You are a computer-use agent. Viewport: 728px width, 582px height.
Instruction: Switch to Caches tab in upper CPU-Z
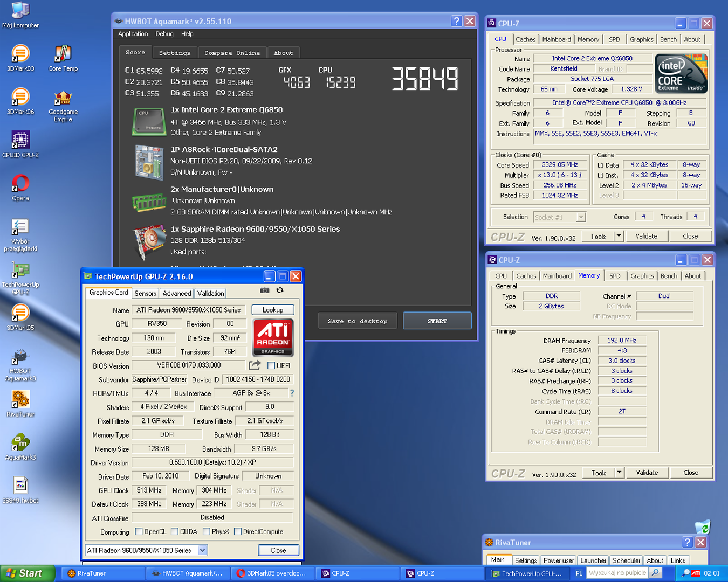click(x=526, y=39)
